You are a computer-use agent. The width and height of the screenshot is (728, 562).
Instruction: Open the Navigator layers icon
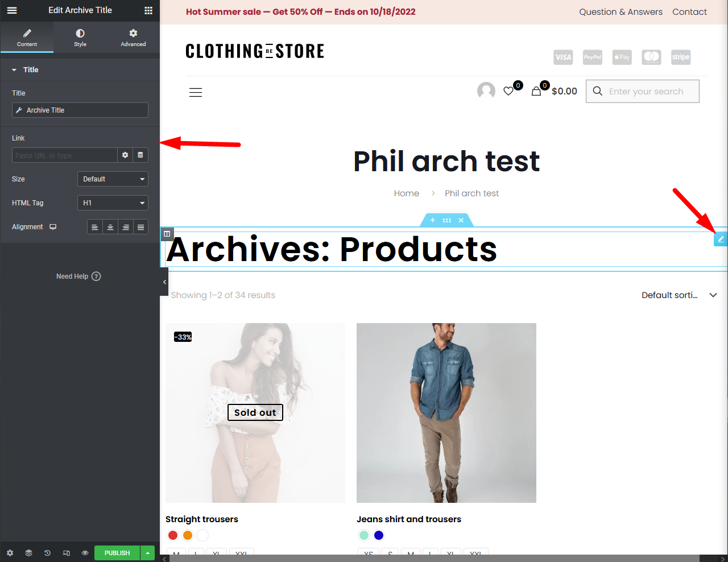pos(28,553)
